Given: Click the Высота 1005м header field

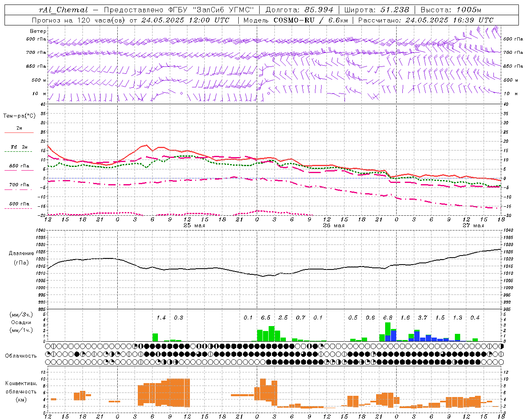Looking at the screenshot, I should (450, 10).
